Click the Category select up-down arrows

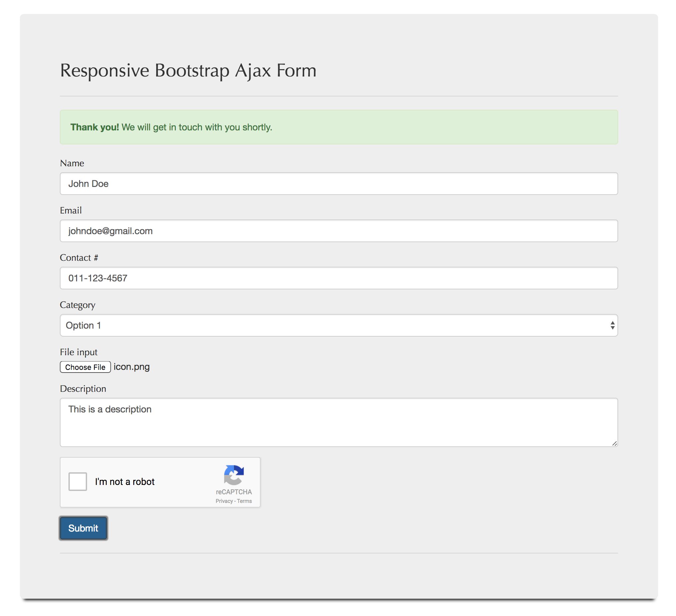click(612, 325)
